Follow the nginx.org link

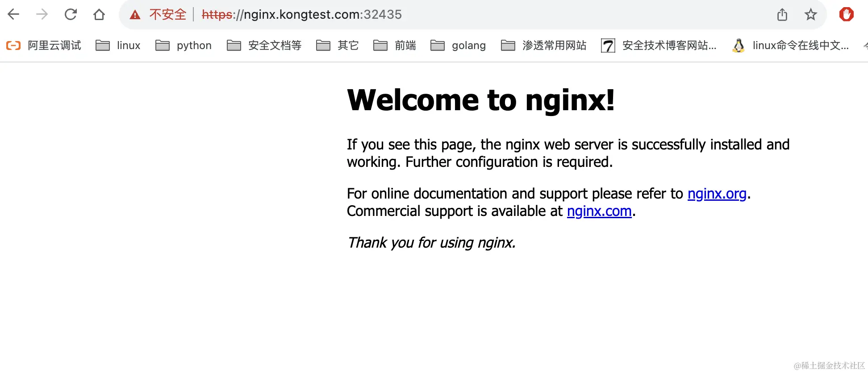[717, 194]
